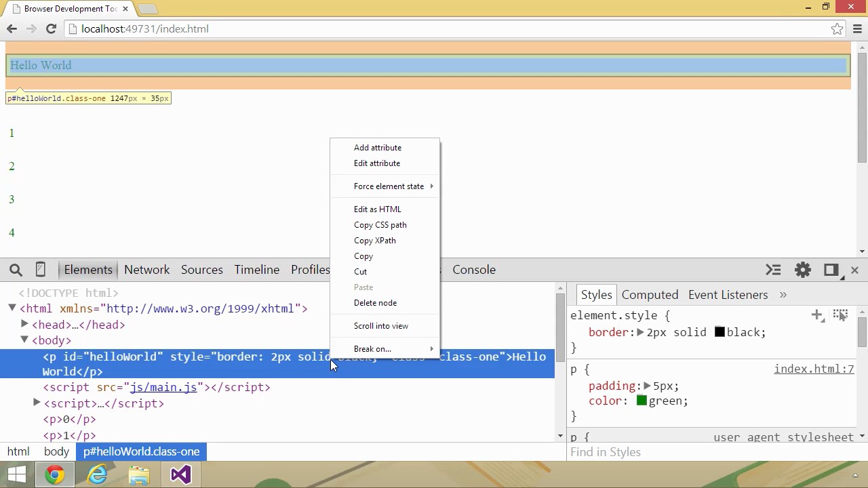Viewport: 868px width, 488px height.
Task: Open the Computed styles tab
Action: pyautogui.click(x=650, y=295)
